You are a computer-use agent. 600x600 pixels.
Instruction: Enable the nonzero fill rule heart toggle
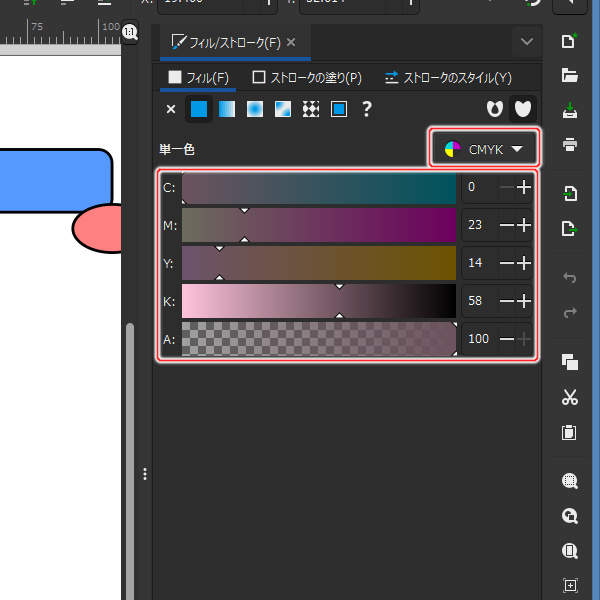point(522,109)
